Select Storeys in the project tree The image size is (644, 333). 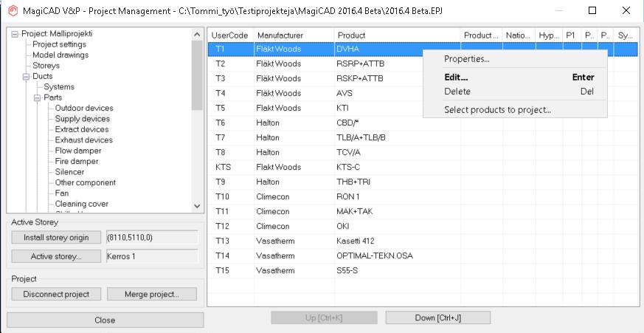46,66
